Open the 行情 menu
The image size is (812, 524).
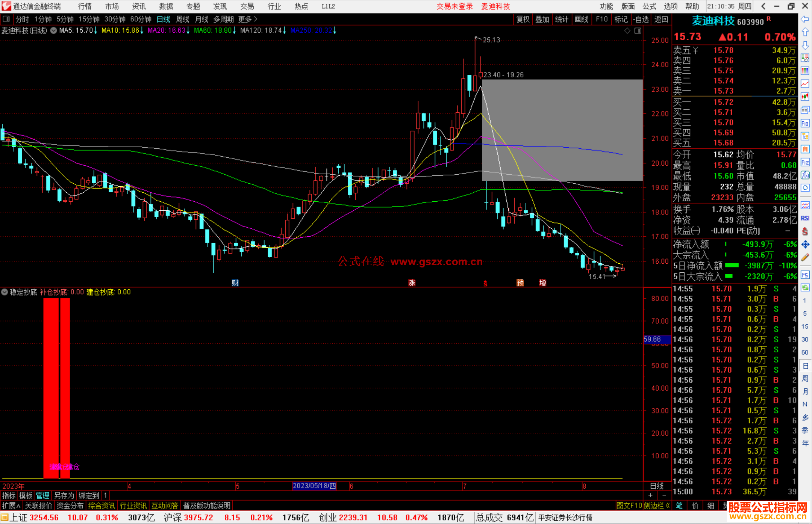pos(85,6)
